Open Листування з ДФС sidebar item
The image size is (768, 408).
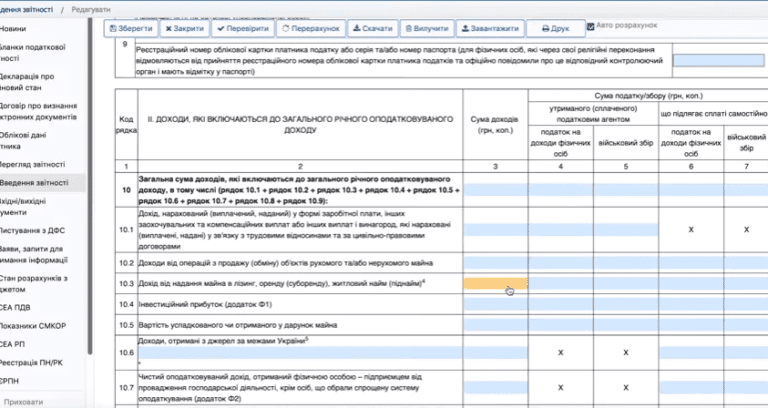click(x=32, y=231)
